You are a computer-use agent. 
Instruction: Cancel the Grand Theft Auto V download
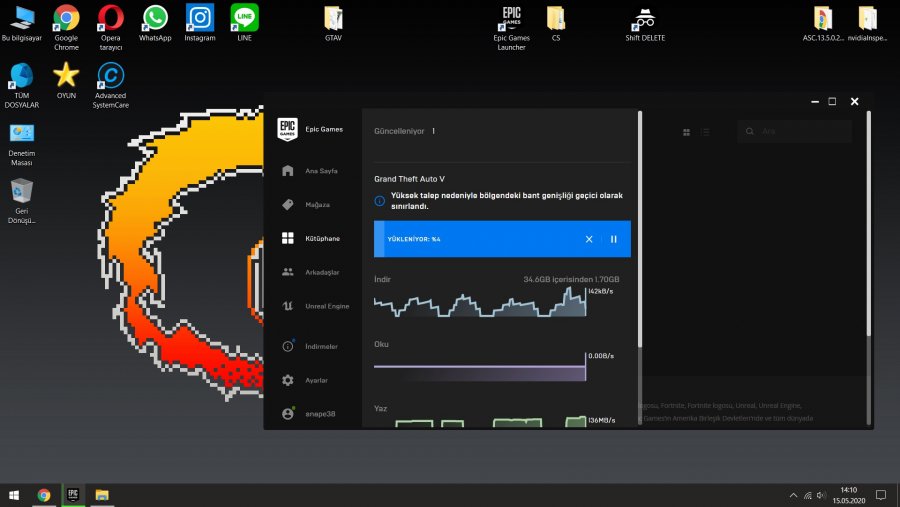589,239
